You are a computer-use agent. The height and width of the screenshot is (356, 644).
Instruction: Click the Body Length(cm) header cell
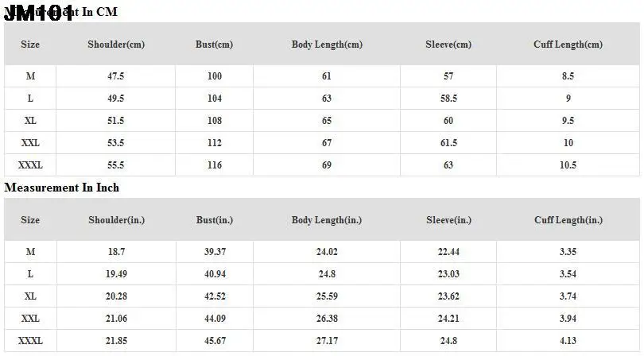(327, 44)
